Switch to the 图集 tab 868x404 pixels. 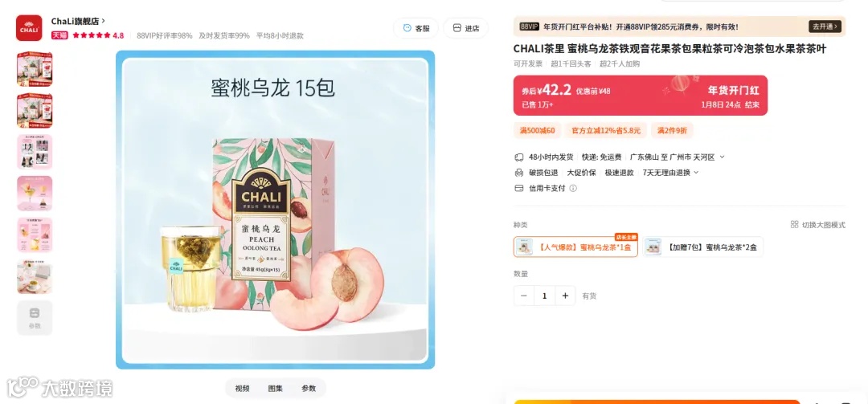point(275,389)
